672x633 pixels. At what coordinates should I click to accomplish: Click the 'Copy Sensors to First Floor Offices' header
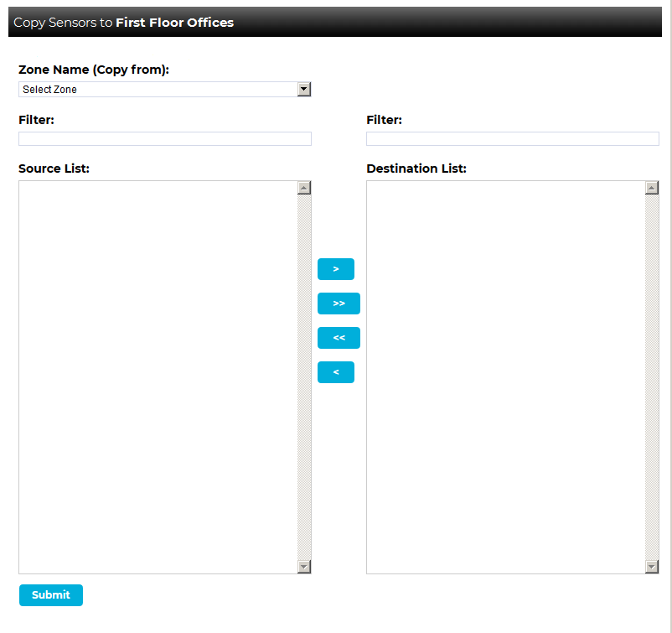(x=124, y=23)
